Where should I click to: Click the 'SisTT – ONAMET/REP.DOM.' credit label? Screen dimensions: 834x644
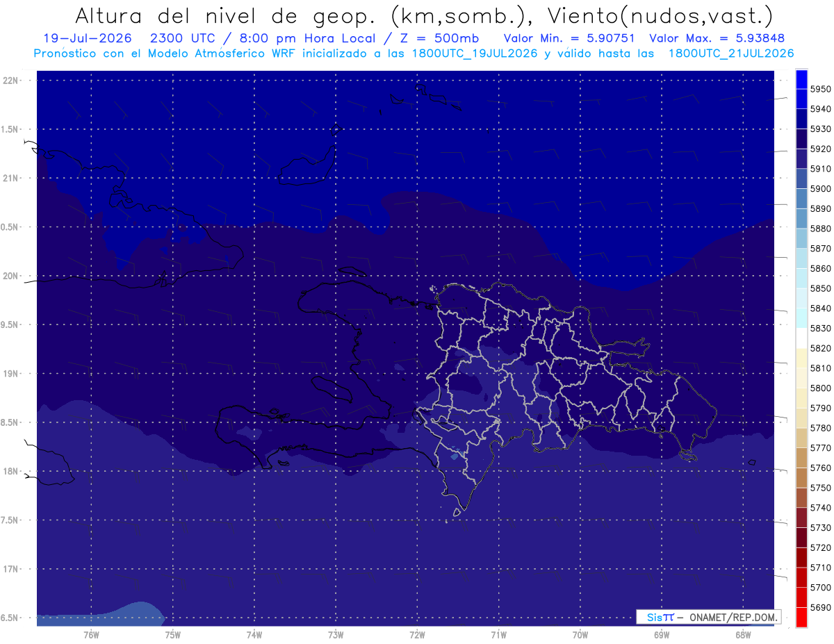[x=710, y=617]
